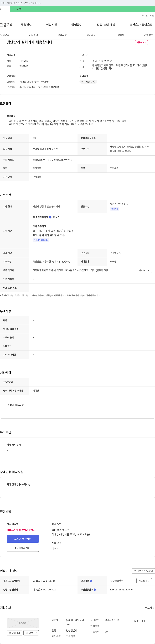Click the 채용시까지 badge
This screenshot has width=155, height=644.
tap(141, 42)
